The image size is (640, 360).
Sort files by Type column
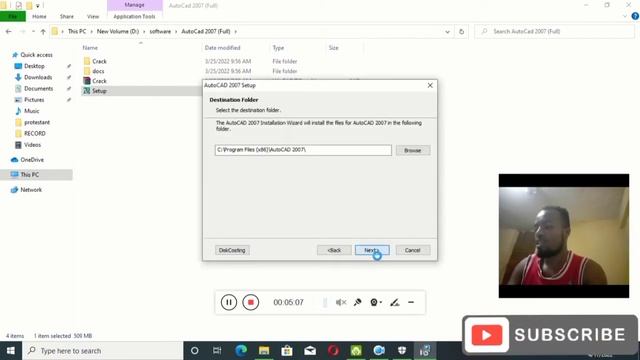click(x=278, y=48)
